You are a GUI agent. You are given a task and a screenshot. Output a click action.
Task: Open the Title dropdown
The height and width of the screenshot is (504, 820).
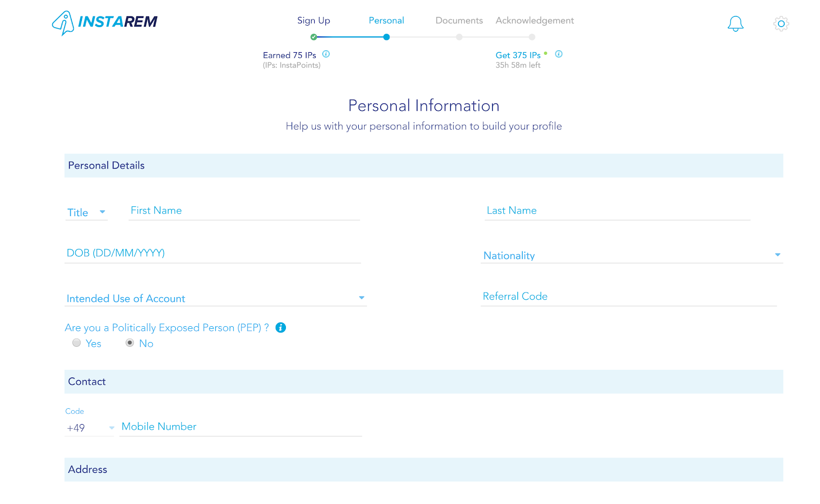coord(87,213)
